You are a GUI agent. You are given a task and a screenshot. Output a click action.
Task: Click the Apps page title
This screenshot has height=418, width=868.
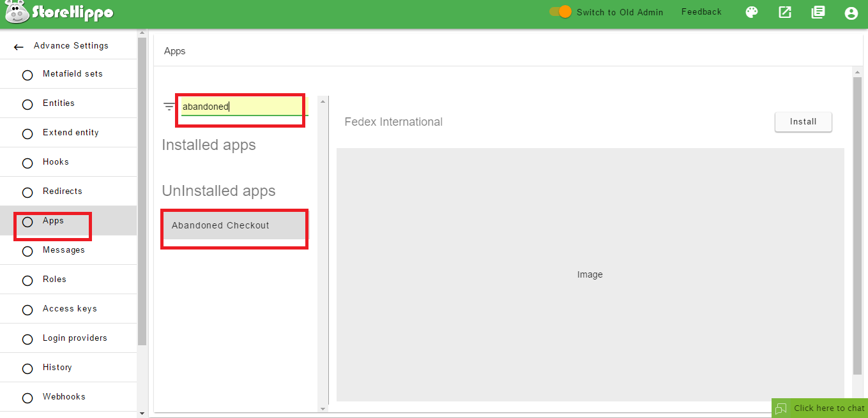[175, 51]
